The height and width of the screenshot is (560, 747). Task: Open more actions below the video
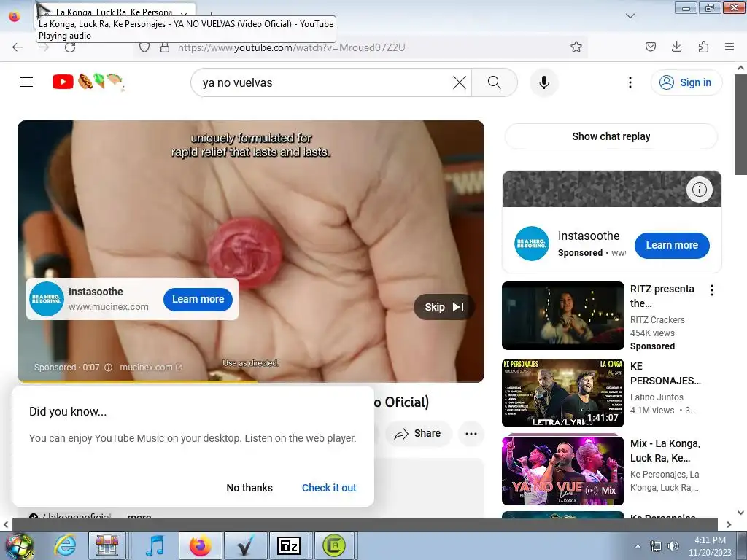coord(471,433)
